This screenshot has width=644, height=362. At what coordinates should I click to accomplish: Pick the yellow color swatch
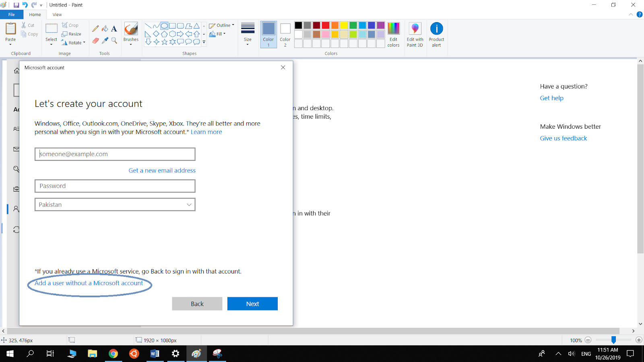tap(344, 25)
